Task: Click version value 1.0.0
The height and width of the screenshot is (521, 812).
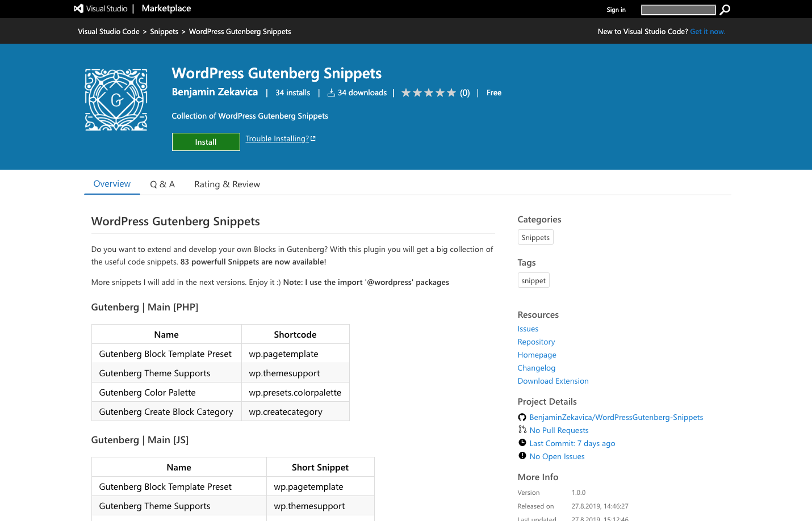Action: (x=578, y=493)
